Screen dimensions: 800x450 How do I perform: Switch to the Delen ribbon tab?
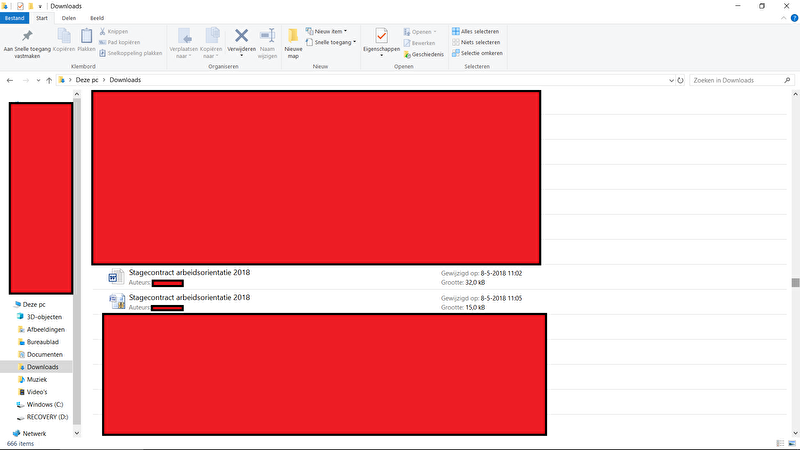coord(69,18)
